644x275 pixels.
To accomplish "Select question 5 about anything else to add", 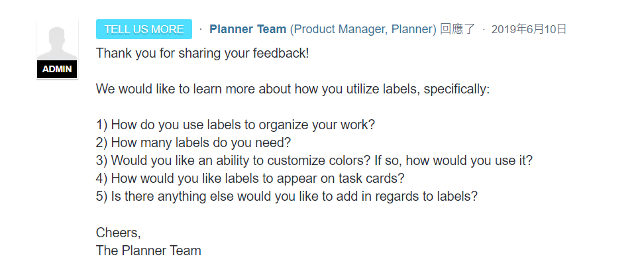I will [287, 197].
